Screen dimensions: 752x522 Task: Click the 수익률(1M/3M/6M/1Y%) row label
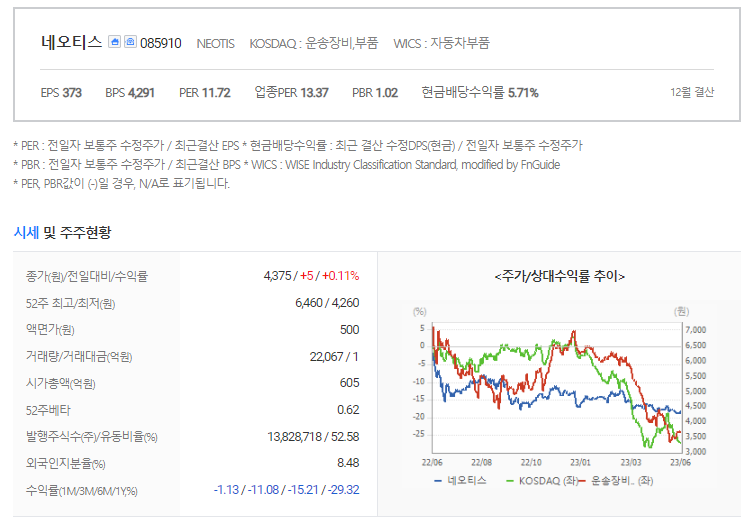(82, 491)
